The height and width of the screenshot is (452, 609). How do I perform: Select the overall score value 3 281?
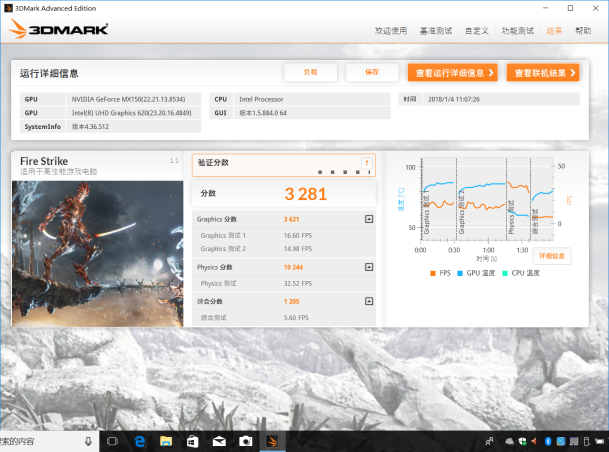point(306,194)
